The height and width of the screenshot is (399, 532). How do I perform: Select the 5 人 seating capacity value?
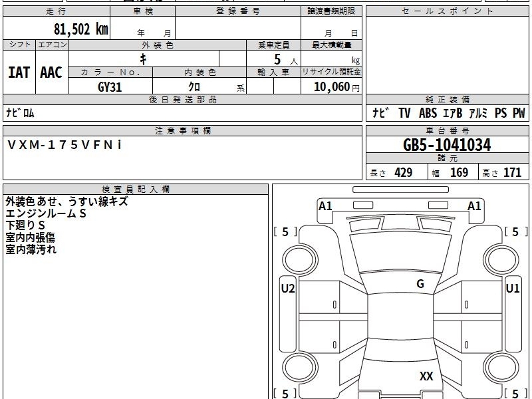[286, 60]
